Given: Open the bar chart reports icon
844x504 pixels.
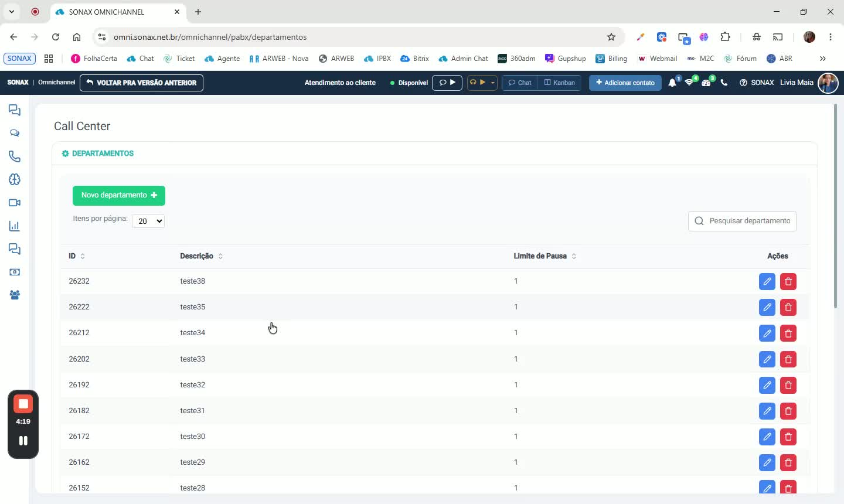Looking at the screenshot, I should tap(15, 226).
